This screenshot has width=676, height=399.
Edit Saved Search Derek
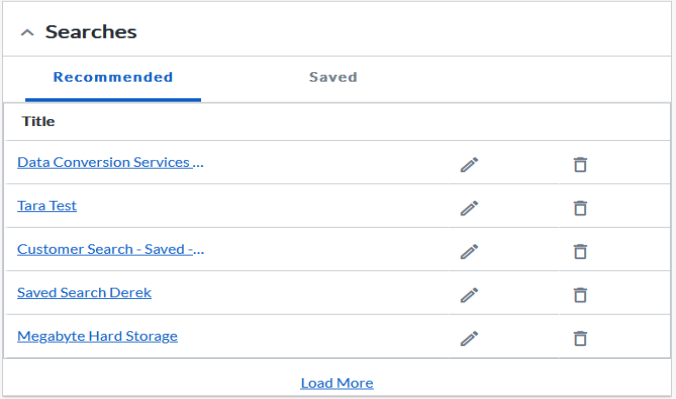(x=469, y=295)
